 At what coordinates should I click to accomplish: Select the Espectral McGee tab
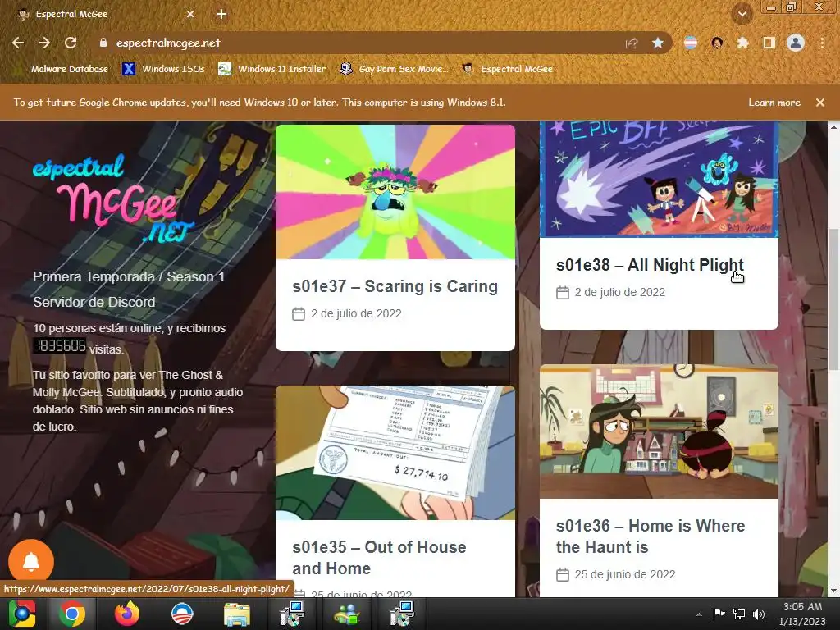(102, 14)
